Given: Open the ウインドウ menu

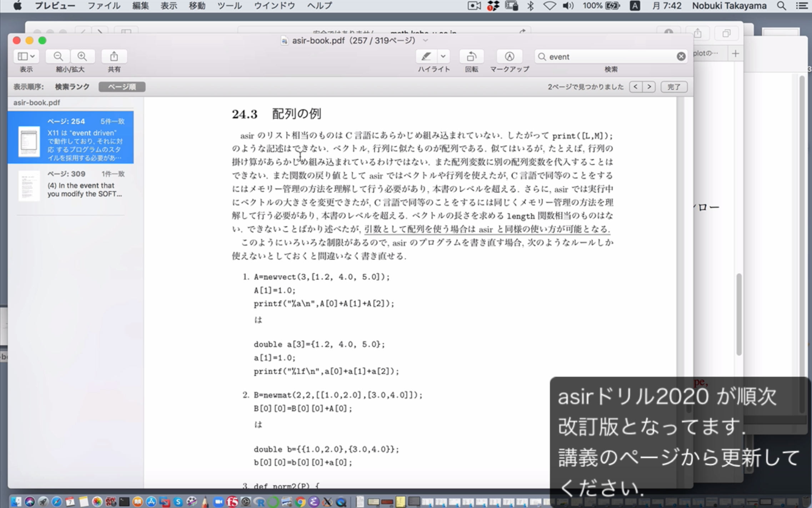Looking at the screenshot, I should pyautogui.click(x=275, y=6).
